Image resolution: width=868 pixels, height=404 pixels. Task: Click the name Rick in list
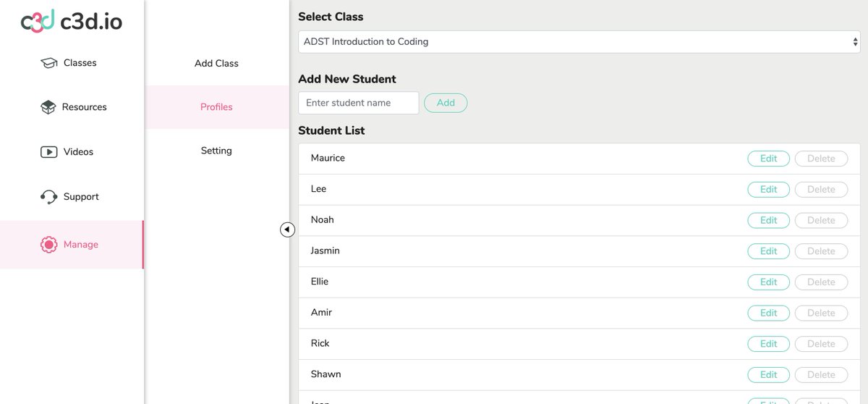[320, 343]
